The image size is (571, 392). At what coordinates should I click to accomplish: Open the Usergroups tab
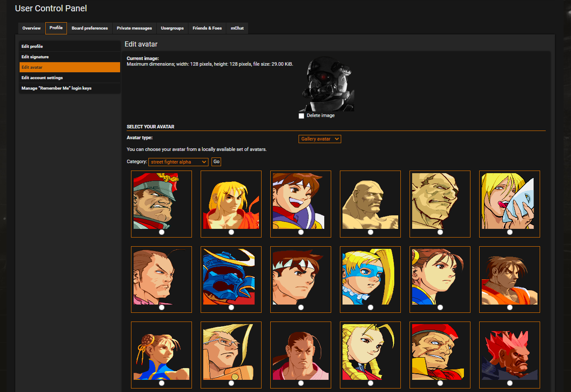[x=172, y=28]
